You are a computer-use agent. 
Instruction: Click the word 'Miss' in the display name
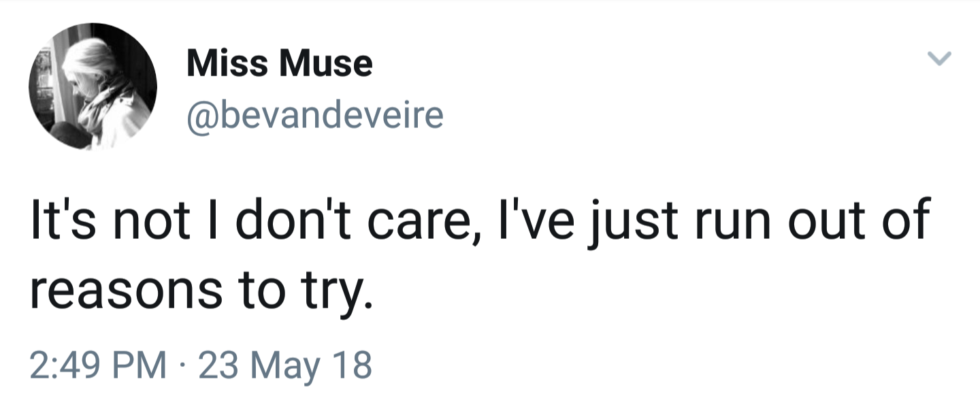(228, 64)
